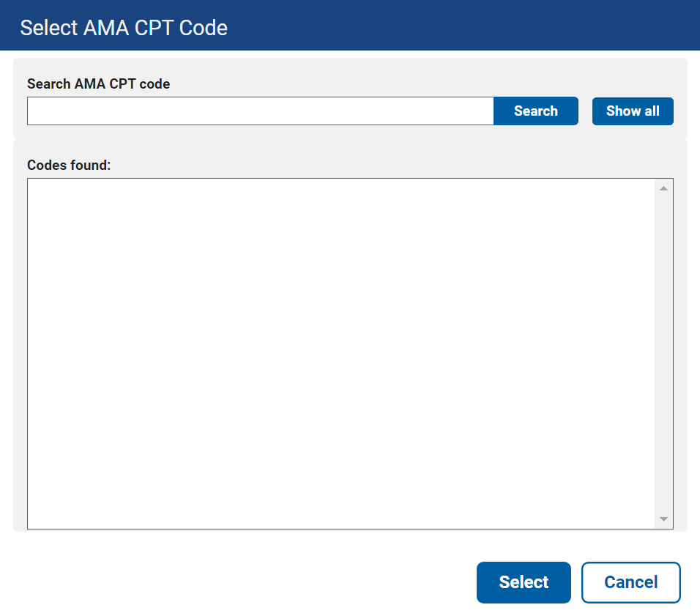
Task: Click the up arrow atop the results scrollbar
Action: click(x=663, y=189)
